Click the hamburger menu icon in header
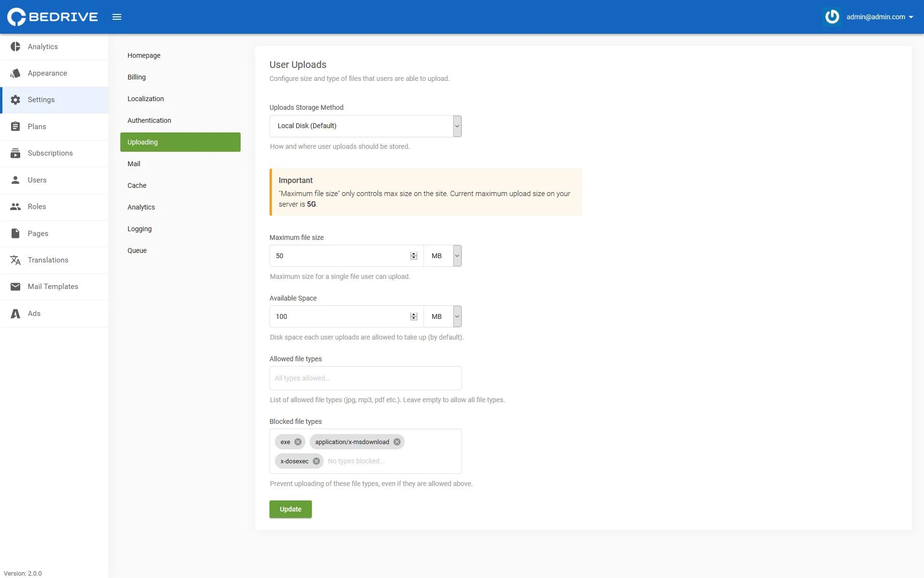924x578 pixels. click(117, 17)
